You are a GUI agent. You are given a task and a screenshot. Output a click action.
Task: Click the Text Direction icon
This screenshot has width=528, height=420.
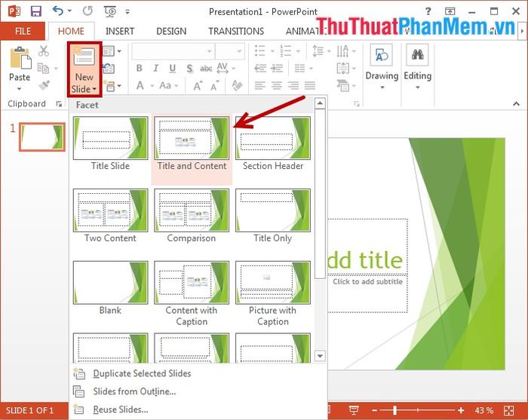click(x=342, y=51)
